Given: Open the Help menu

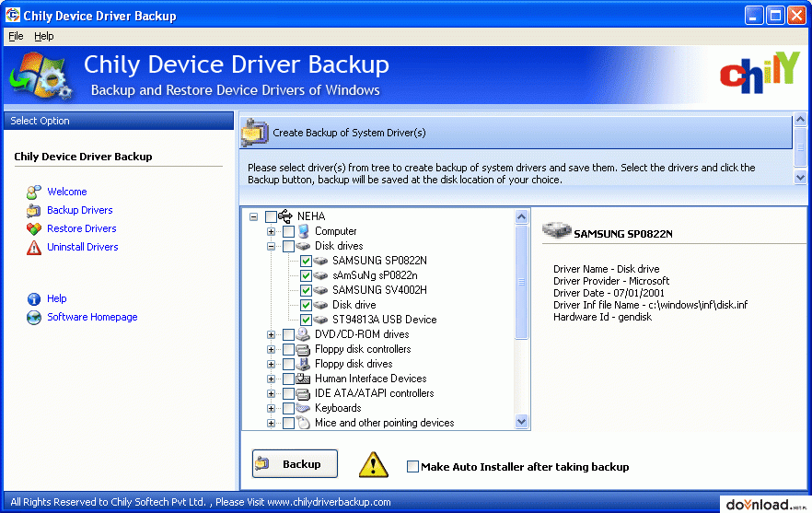Looking at the screenshot, I should point(44,36).
